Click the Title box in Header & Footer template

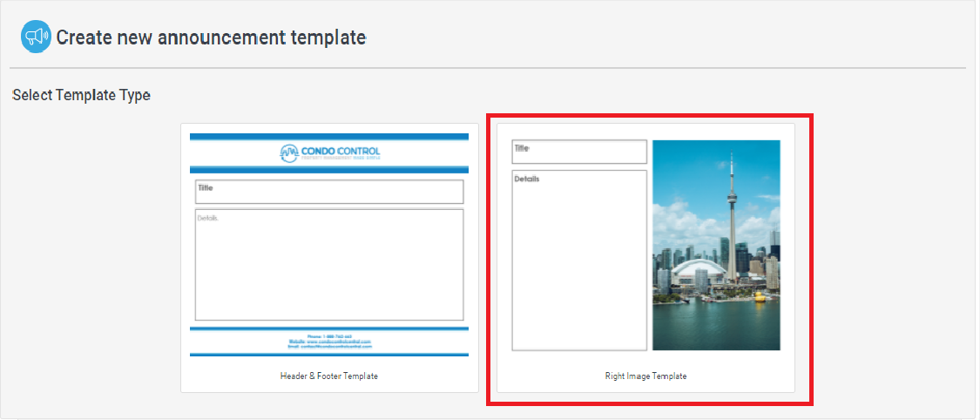pos(329,192)
